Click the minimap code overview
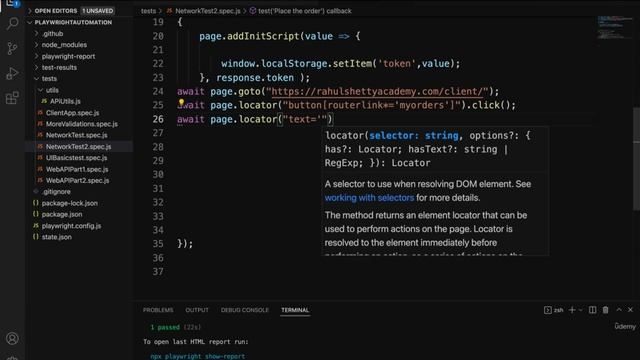Viewport: 640px width, 360px height. (615, 27)
